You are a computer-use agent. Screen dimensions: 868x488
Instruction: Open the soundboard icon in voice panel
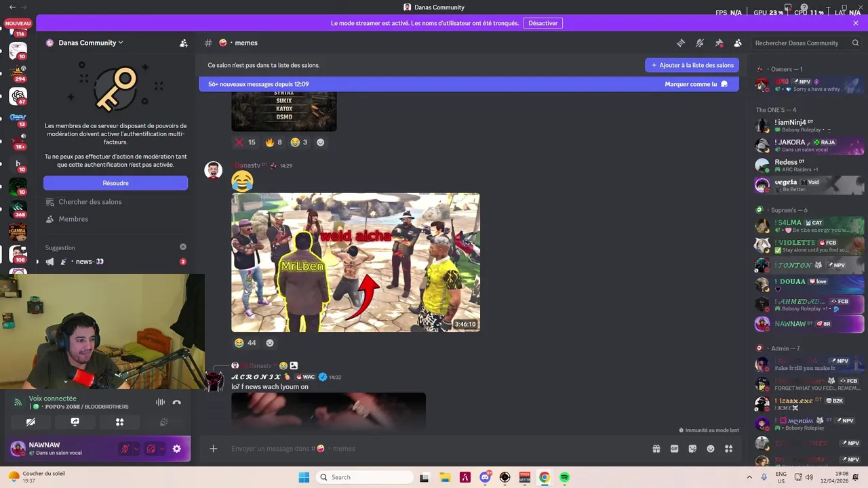point(163,422)
